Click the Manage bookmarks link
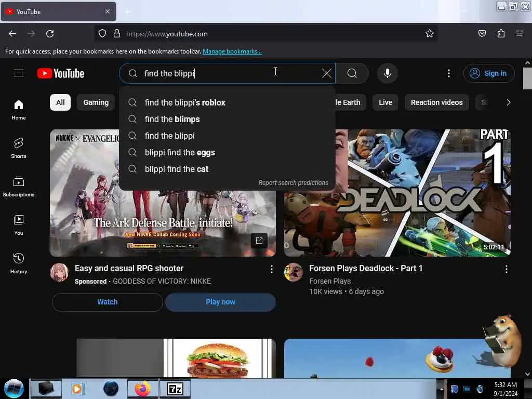 (x=232, y=51)
